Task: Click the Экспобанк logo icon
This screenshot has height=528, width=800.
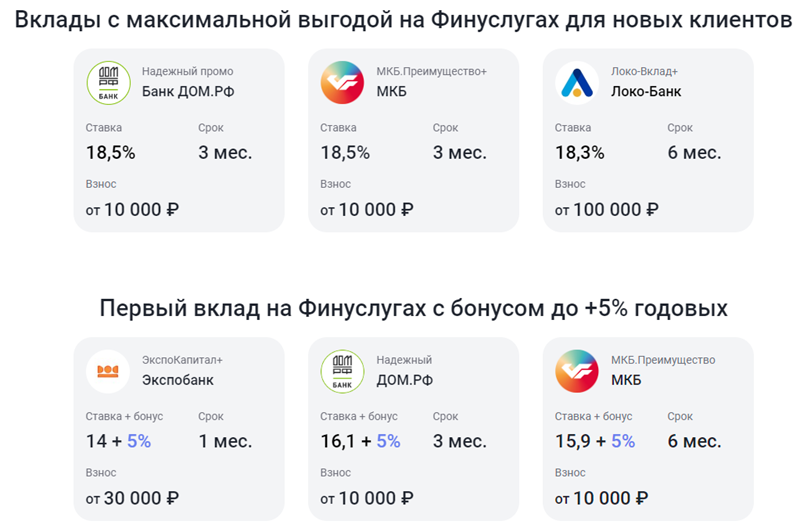Action: (108, 371)
